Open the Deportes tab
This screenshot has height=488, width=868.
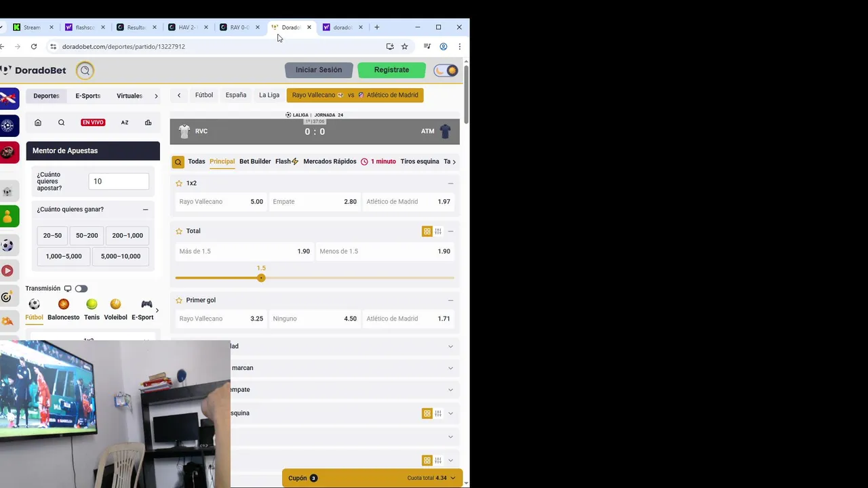pos(47,96)
